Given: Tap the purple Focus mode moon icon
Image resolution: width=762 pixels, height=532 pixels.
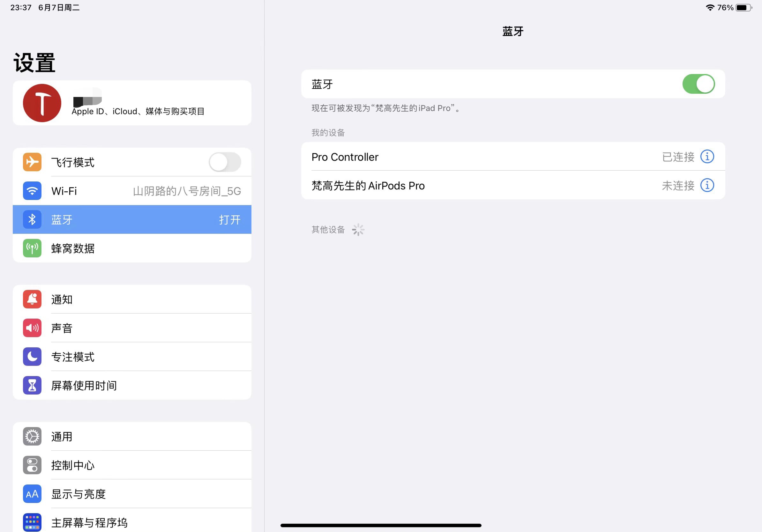Looking at the screenshot, I should pos(32,357).
